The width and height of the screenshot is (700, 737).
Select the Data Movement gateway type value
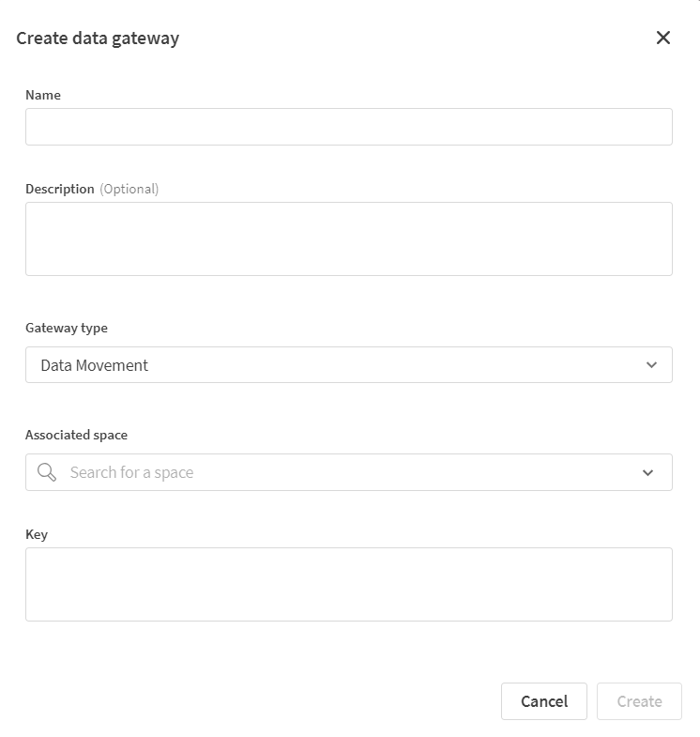click(x=95, y=365)
